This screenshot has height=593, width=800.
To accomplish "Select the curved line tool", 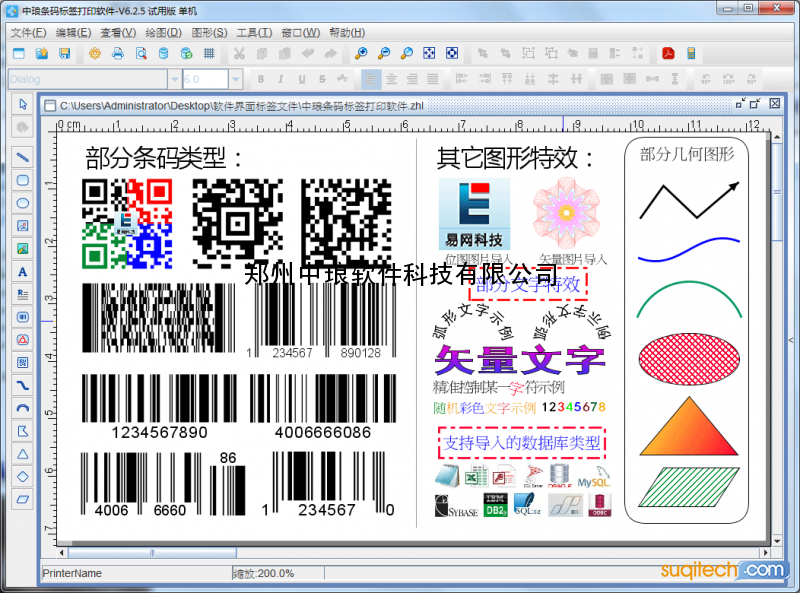I will pyautogui.click(x=22, y=385).
